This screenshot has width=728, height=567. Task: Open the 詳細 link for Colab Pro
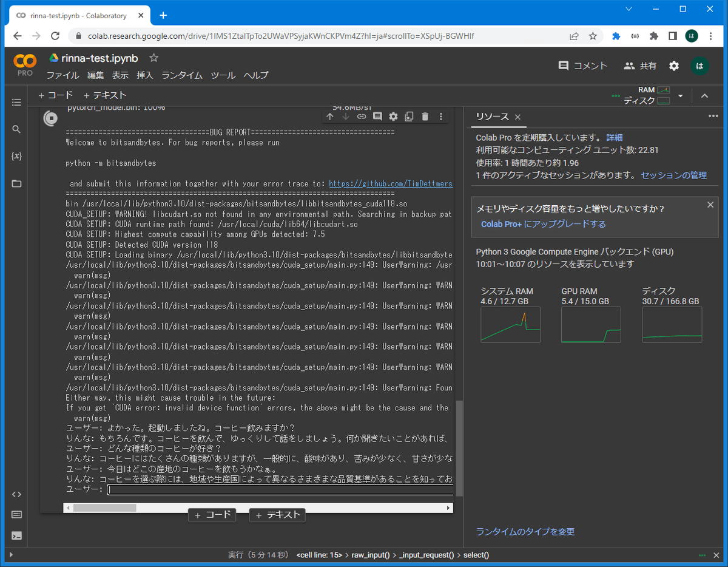point(615,138)
